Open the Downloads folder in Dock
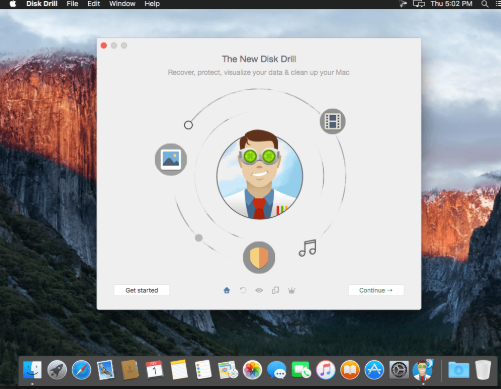 click(x=459, y=370)
